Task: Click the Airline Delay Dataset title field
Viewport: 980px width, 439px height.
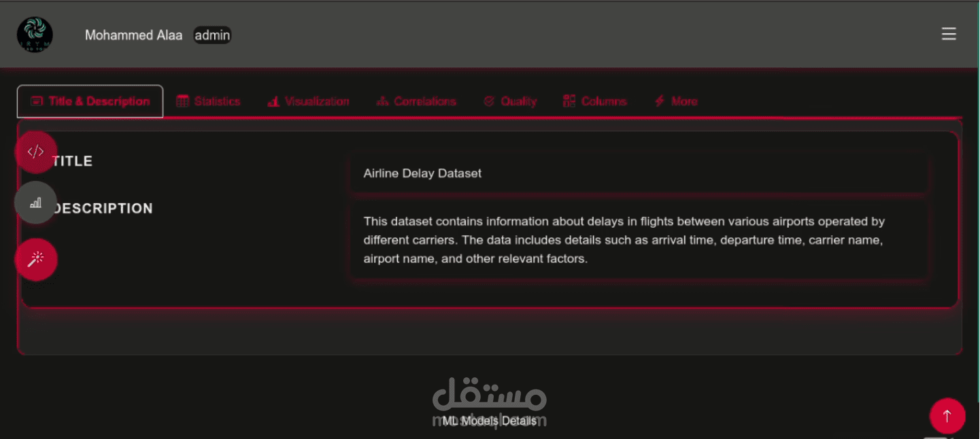Action: tap(639, 173)
